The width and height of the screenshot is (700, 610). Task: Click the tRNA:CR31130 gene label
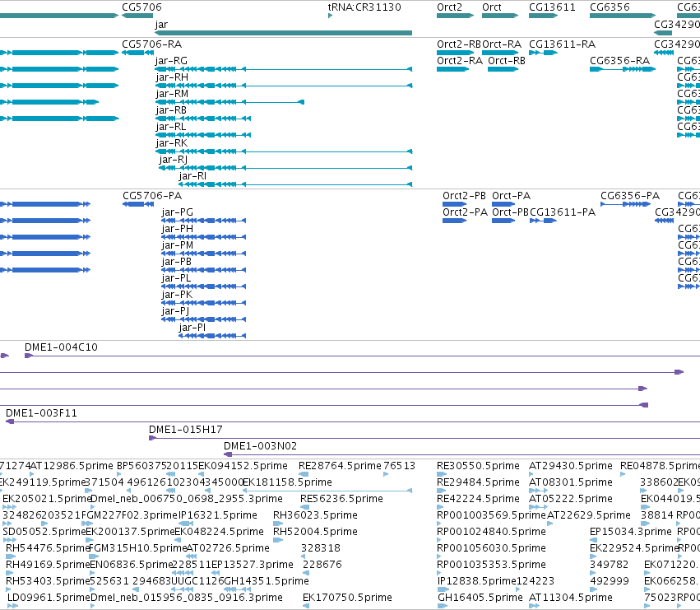[364, 7]
